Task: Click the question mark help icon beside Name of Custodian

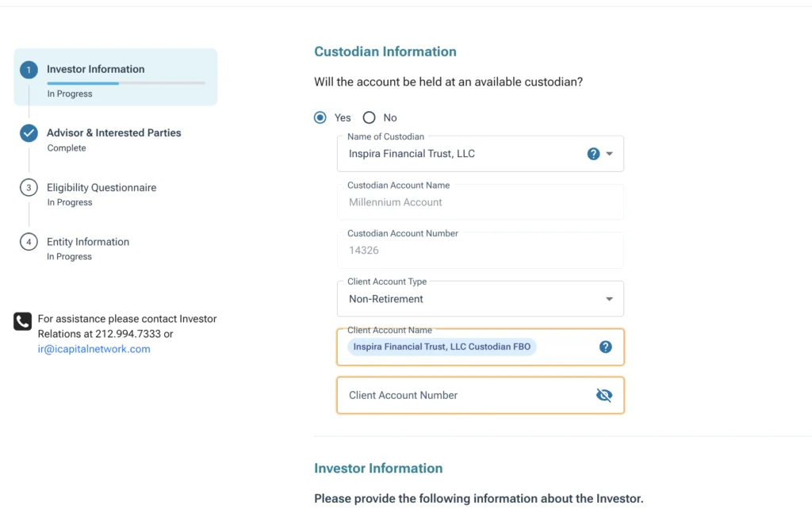Action: pyautogui.click(x=593, y=153)
